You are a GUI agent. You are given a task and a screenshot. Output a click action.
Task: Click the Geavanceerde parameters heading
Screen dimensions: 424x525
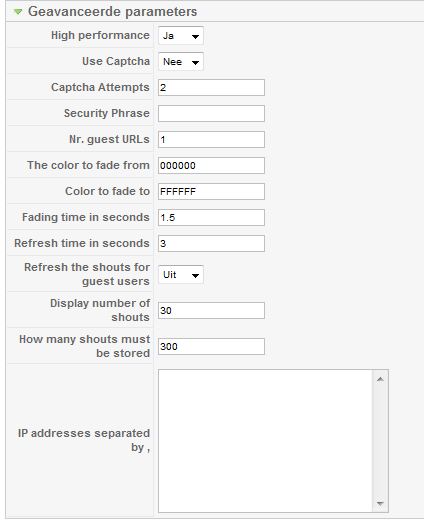click(113, 11)
